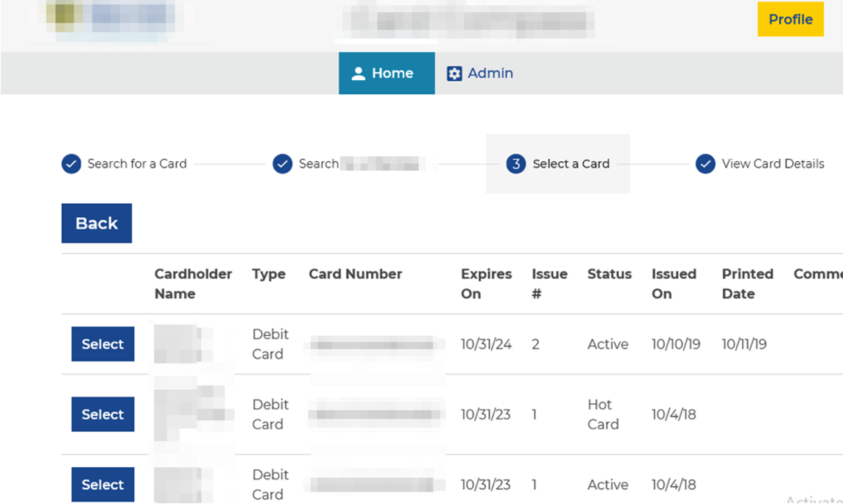
Task: Open the Home tab
Action: tap(387, 74)
